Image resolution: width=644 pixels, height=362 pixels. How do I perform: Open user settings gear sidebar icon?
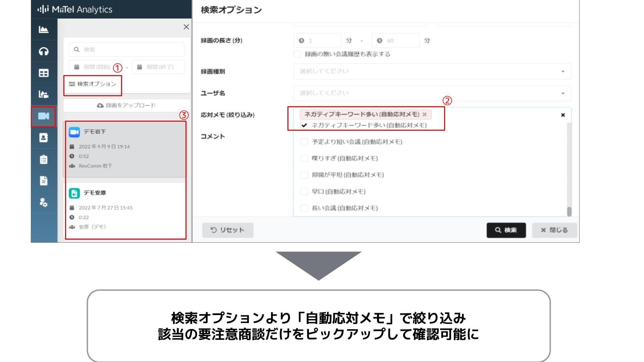tap(44, 202)
